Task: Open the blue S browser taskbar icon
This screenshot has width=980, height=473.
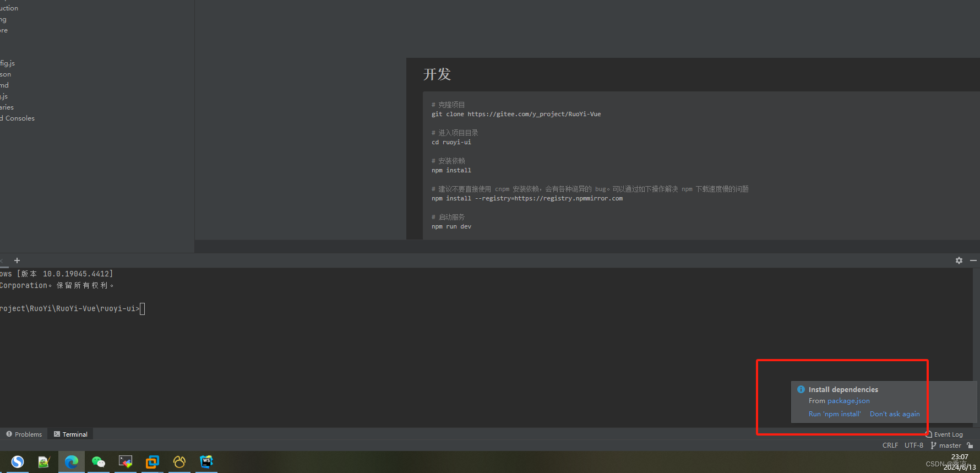Action: pyautogui.click(x=18, y=461)
